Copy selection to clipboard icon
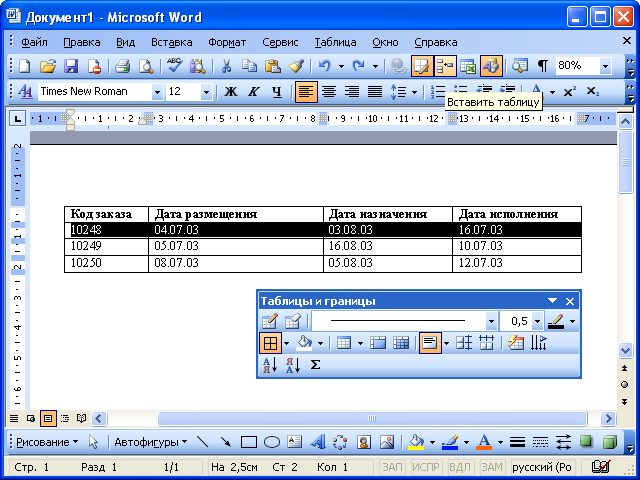The width and height of the screenshot is (640, 480). (249, 66)
